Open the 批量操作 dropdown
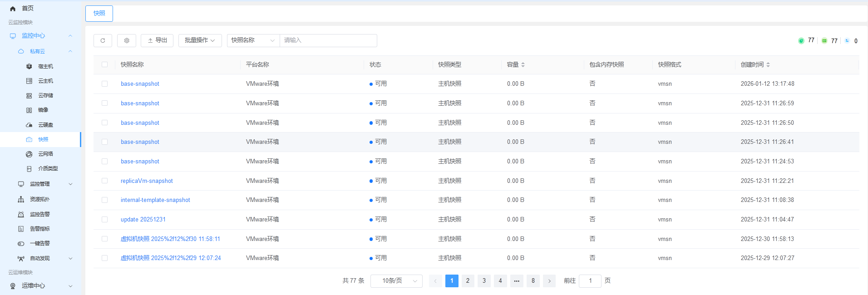Image resolution: width=868 pixels, height=295 pixels. pos(200,40)
